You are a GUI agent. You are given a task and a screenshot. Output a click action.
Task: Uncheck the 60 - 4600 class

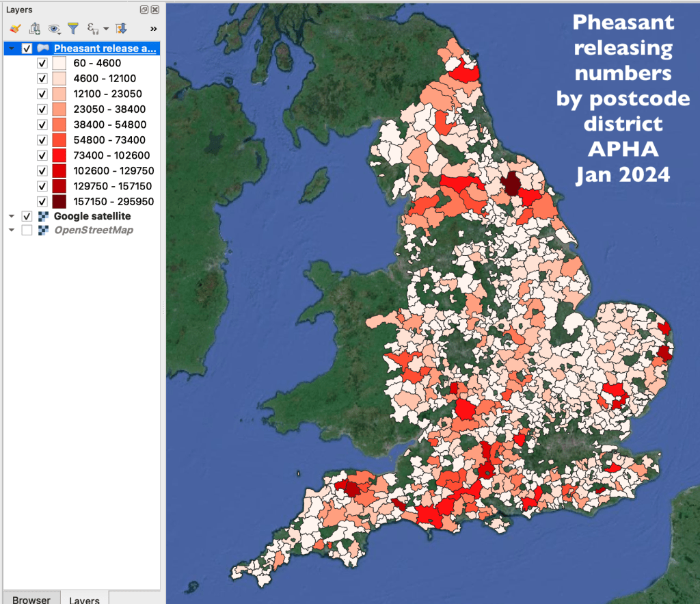[x=42, y=64]
